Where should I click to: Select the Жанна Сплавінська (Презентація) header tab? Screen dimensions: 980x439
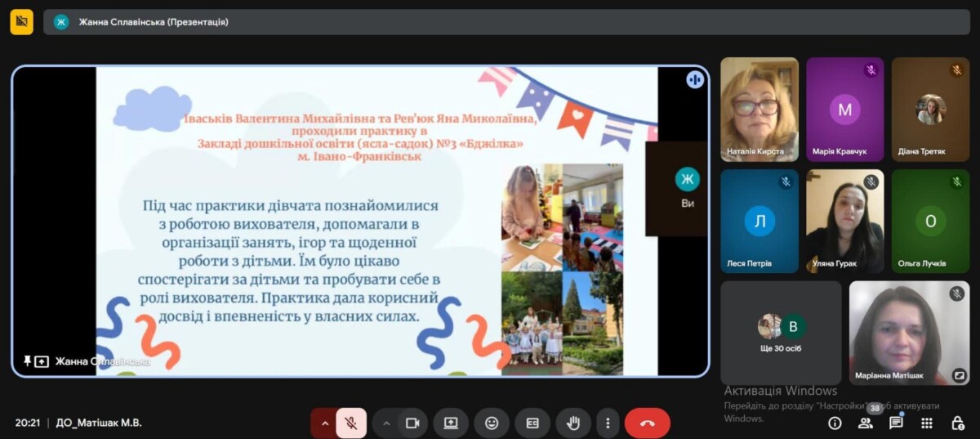coord(154,22)
